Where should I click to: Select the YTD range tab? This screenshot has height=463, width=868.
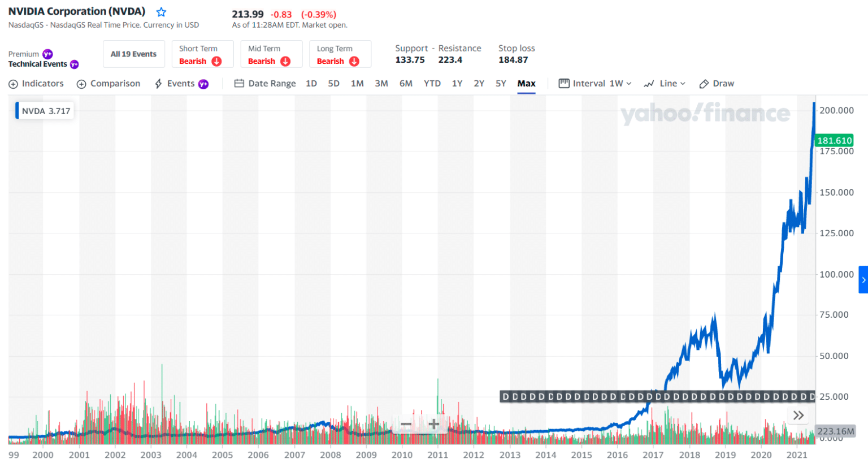[432, 83]
